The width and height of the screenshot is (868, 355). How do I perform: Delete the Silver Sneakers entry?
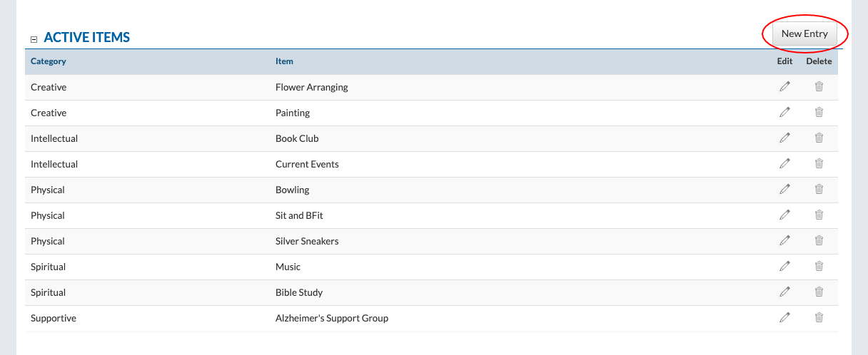coord(819,241)
